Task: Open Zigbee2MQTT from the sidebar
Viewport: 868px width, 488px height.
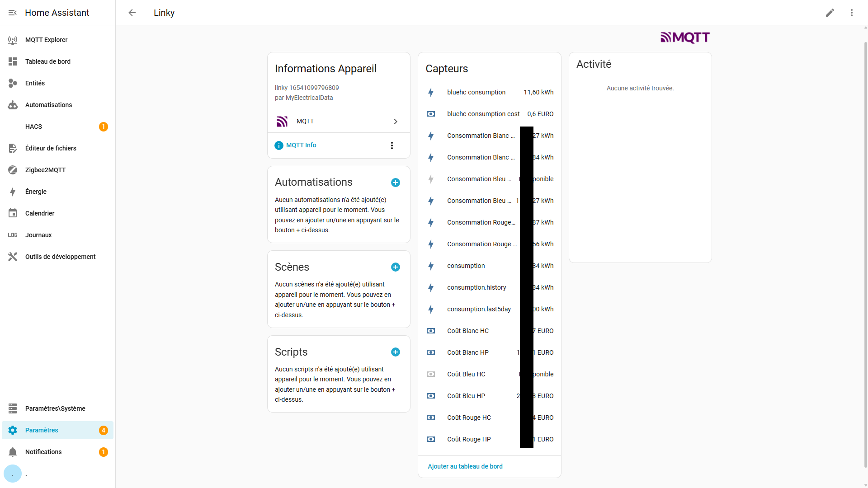Action: (x=45, y=170)
